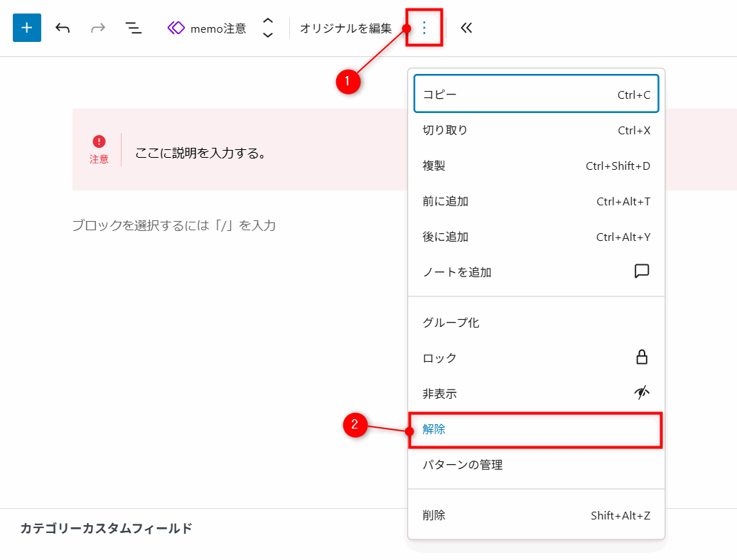Image resolution: width=737 pixels, height=560 pixels.
Task: Choose 切り取り in the options menu
Action: click(536, 130)
